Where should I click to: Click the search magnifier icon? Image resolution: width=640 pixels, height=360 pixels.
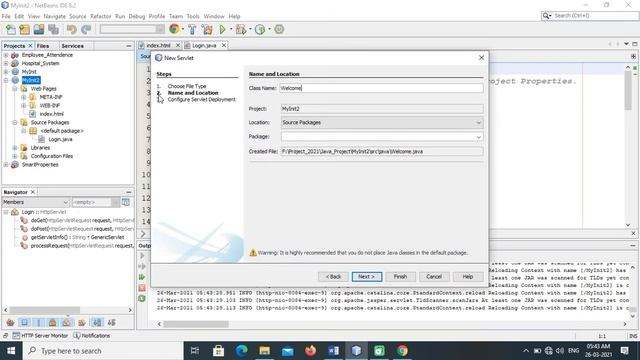coord(546,16)
